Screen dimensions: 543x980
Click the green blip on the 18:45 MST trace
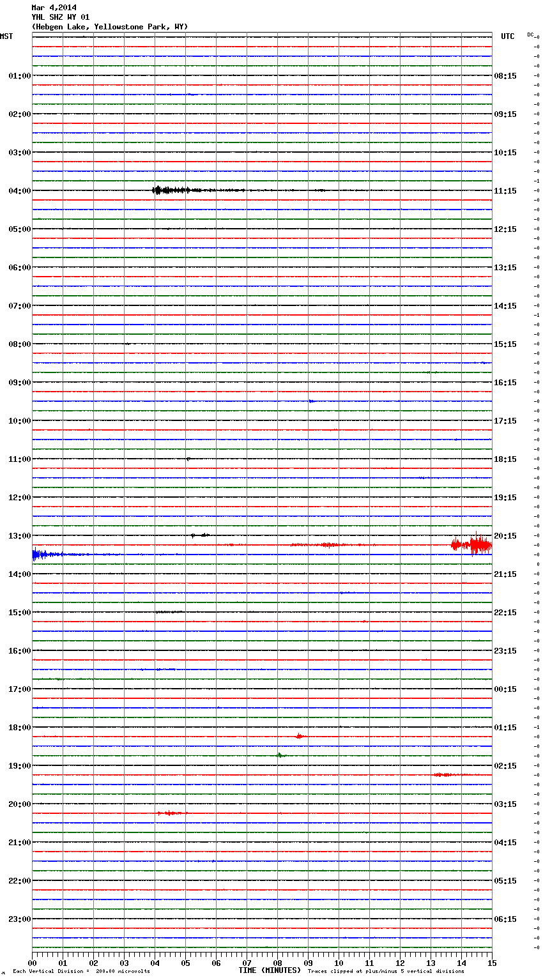coord(280,755)
